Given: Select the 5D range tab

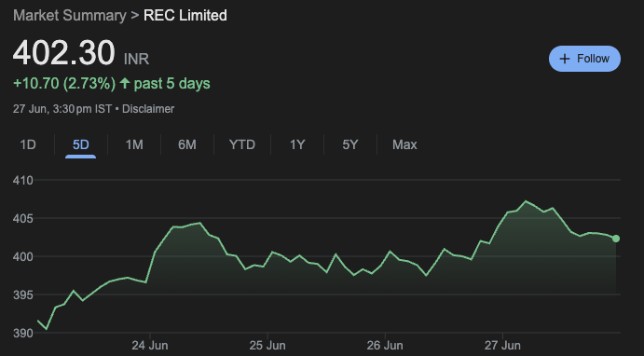Looking at the screenshot, I should coord(80,144).
